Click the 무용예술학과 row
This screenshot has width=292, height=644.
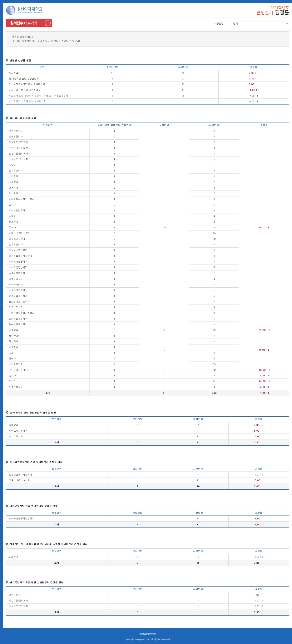147,387
